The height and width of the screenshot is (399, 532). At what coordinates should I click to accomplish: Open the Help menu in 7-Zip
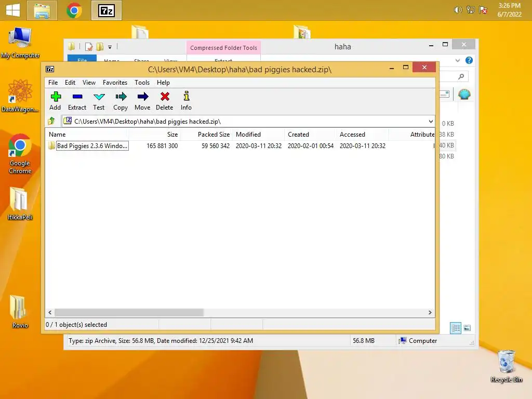[163, 83]
